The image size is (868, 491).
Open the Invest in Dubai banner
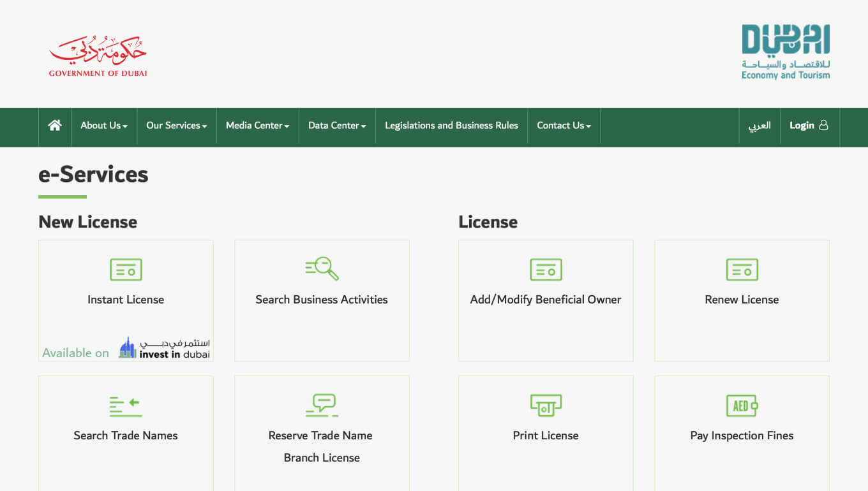pyautogui.click(x=164, y=349)
